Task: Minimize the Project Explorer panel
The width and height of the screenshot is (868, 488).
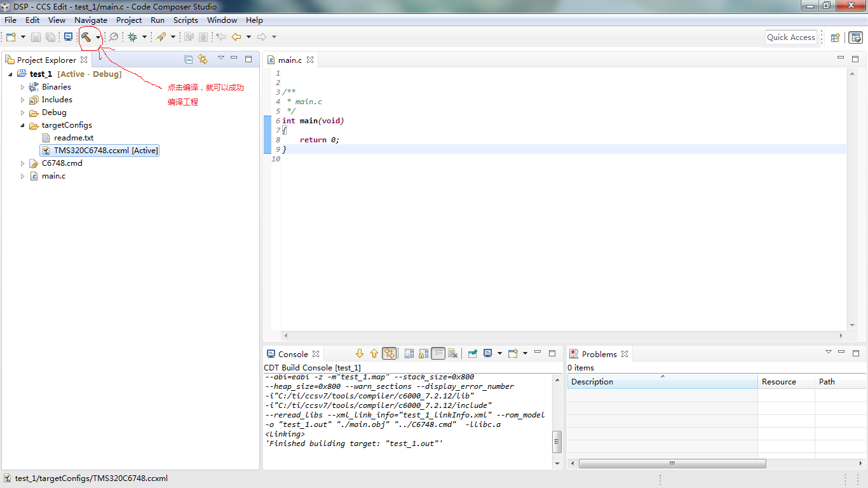Action: (x=234, y=58)
